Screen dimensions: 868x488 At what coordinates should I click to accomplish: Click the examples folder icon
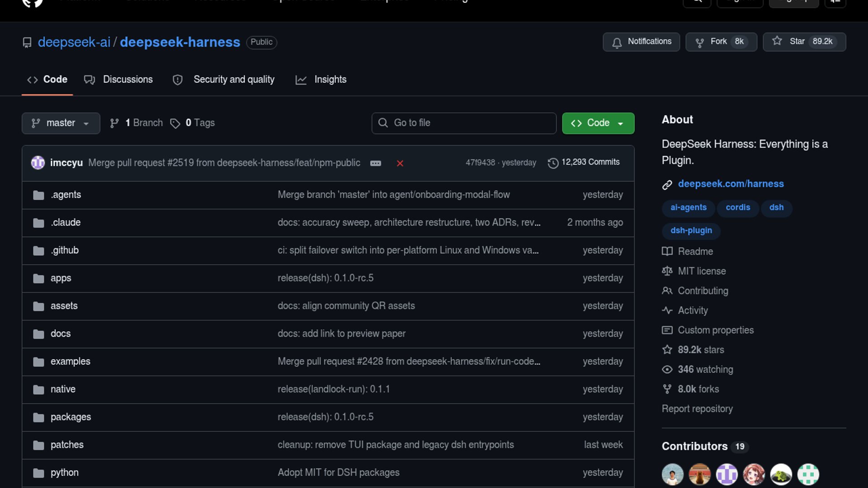[x=38, y=362]
